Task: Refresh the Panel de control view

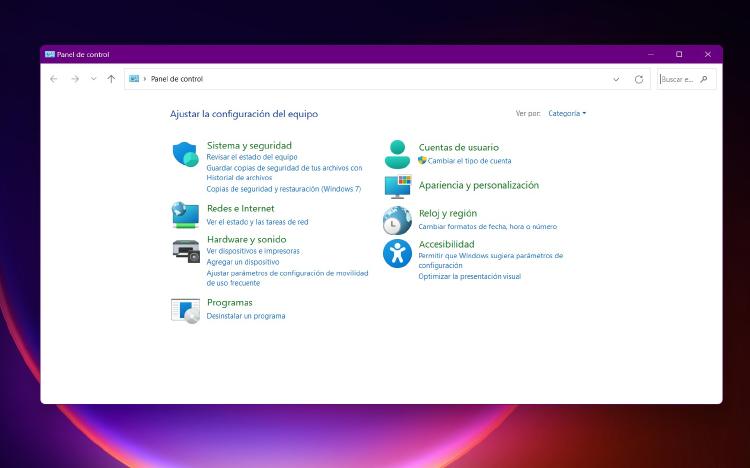Action: [639, 79]
